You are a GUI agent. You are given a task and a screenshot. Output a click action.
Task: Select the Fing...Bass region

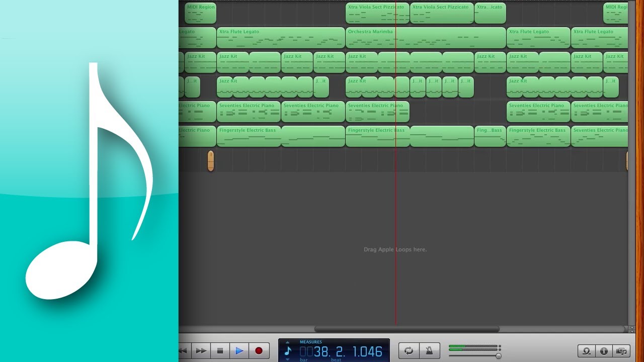[490, 136]
